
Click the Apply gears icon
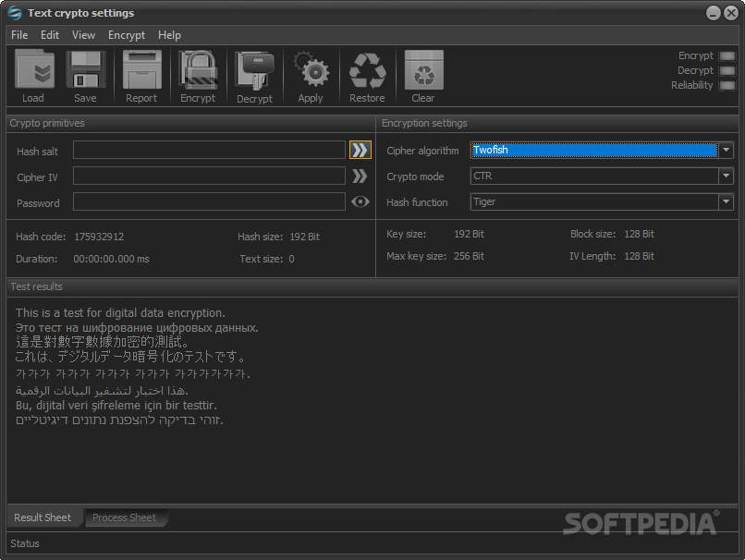point(311,70)
